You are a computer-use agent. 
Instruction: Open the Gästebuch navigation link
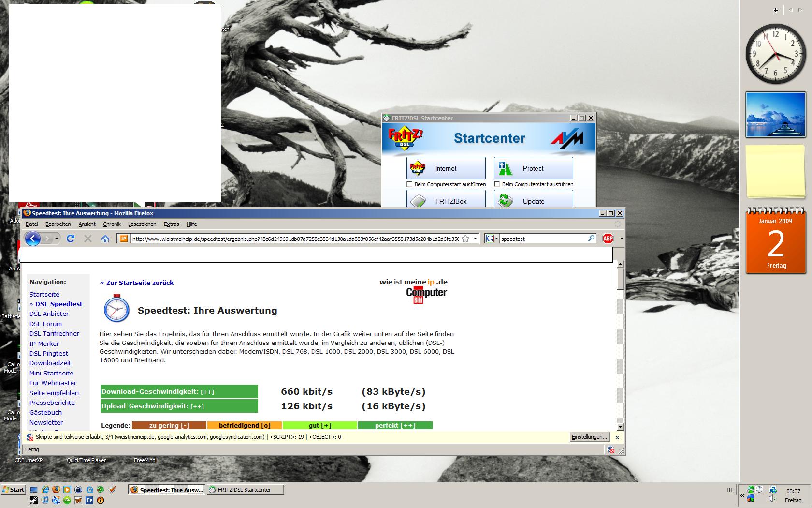click(x=45, y=412)
